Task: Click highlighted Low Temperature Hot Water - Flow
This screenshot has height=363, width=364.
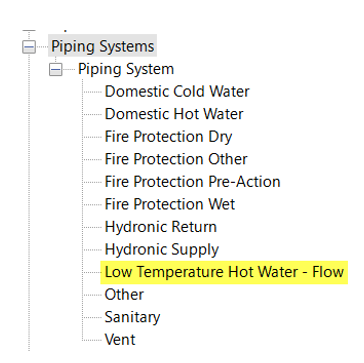Action: click(x=224, y=272)
